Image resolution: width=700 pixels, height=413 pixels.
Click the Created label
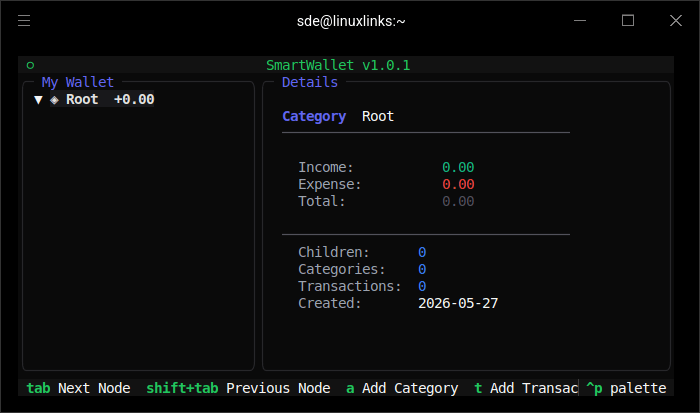tap(330, 303)
